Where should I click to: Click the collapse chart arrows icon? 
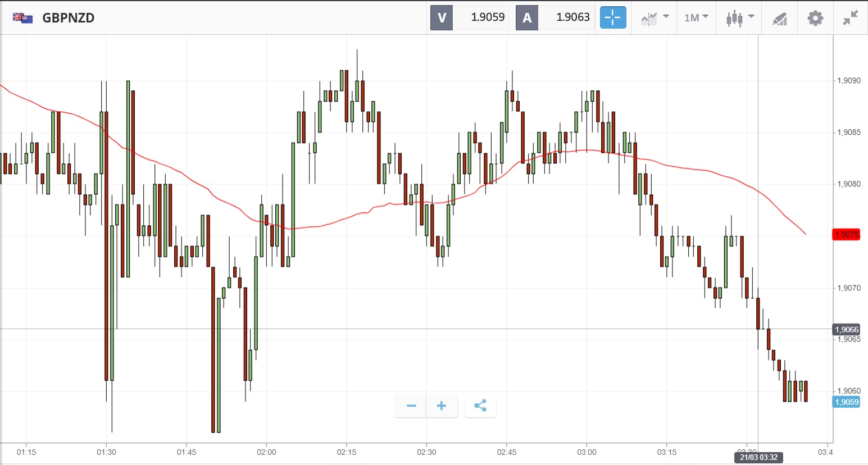pyautogui.click(x=850, y=18)
